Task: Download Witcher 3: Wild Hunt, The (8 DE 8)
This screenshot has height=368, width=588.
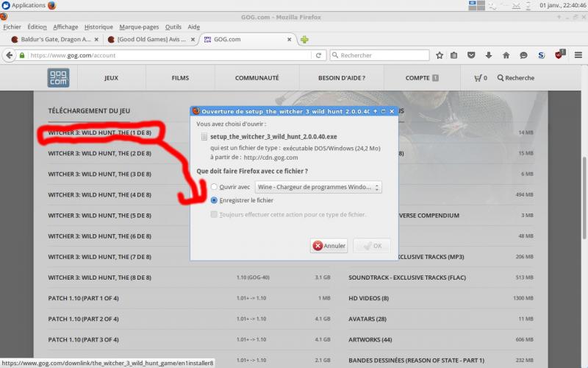Action: tap(100, 277)
